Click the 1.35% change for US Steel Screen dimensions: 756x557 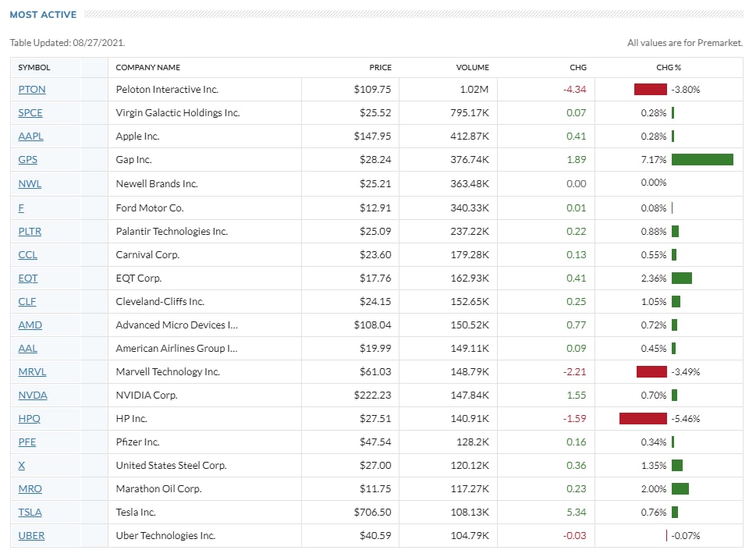(x=653, y=466)
